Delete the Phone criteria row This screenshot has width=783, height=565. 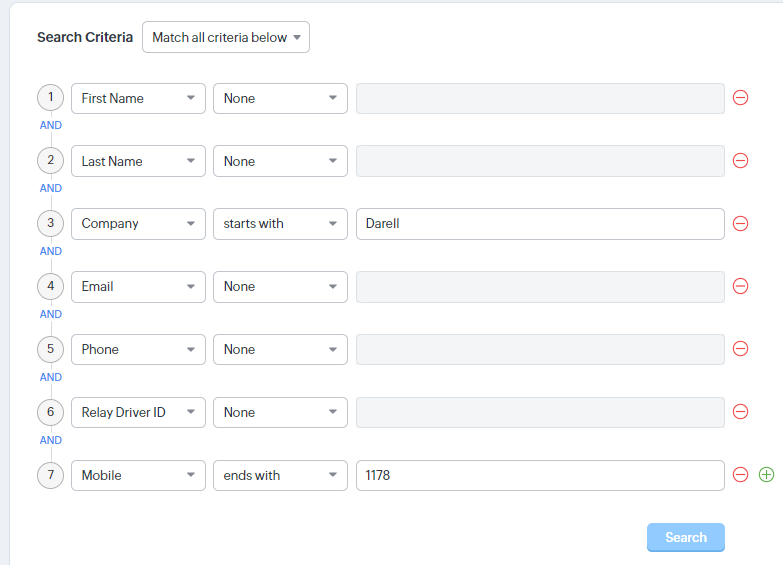pos(740,349)
